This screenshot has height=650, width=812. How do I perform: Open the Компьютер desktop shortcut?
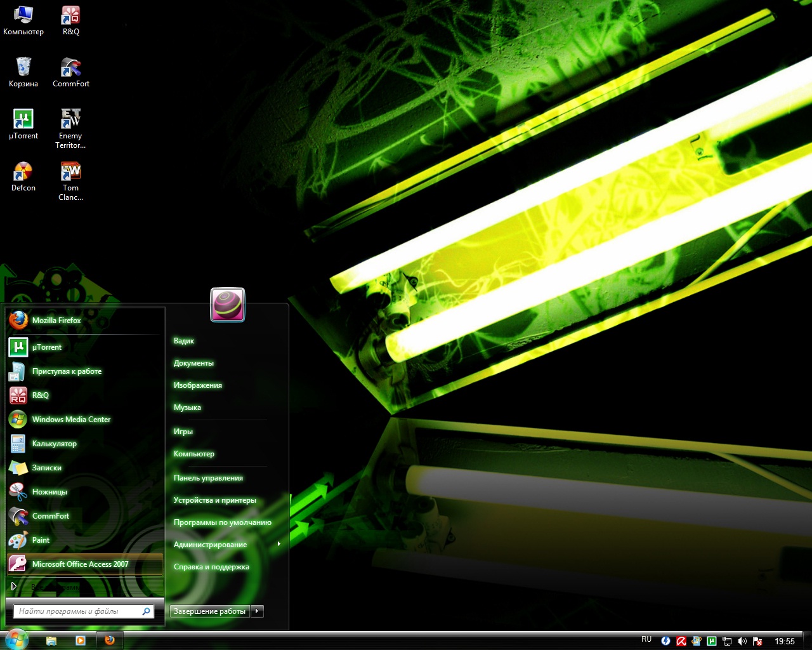tap(23, 20)
